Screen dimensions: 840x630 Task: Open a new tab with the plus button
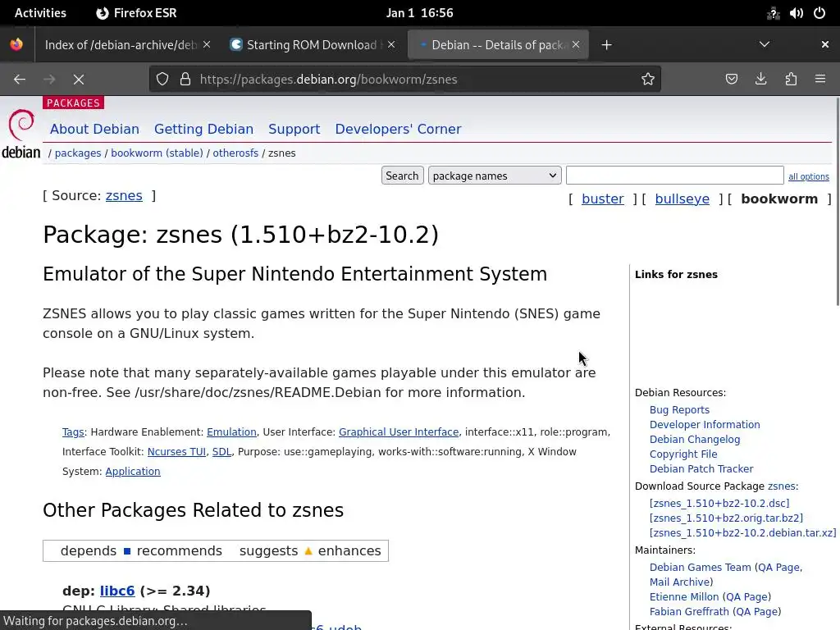coord(606,45)
